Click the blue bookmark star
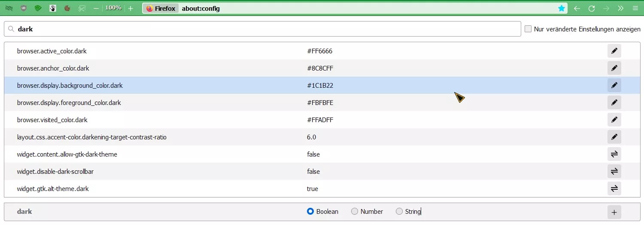This screenshot has height=225, width=644. [562, 8]
